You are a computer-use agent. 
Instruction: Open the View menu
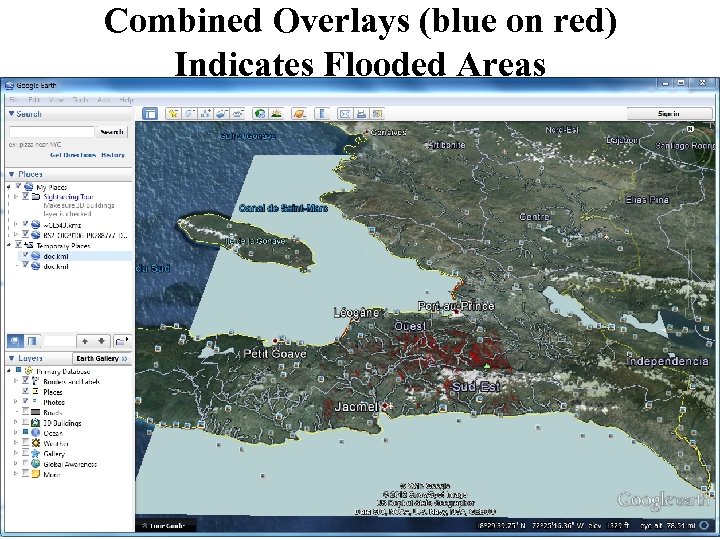click(x=56, y=99)
